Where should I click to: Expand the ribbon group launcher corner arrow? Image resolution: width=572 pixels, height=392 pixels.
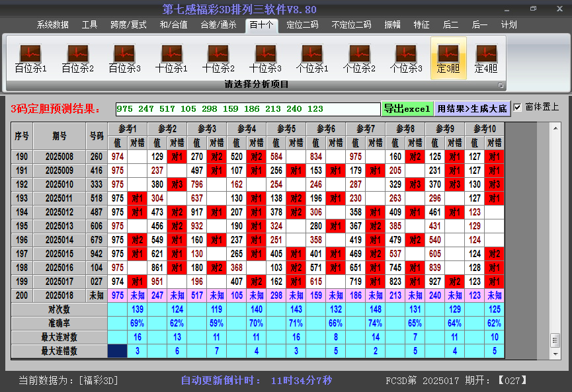coord(501,85)
